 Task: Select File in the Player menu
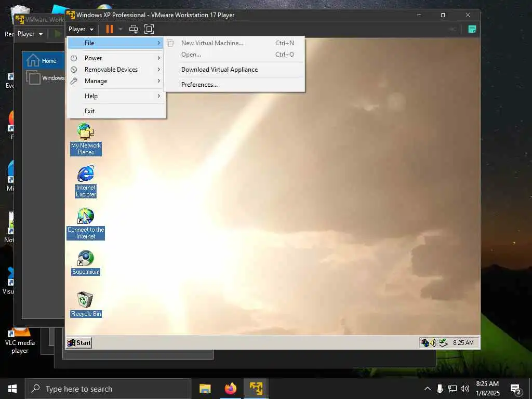point(116,43)
